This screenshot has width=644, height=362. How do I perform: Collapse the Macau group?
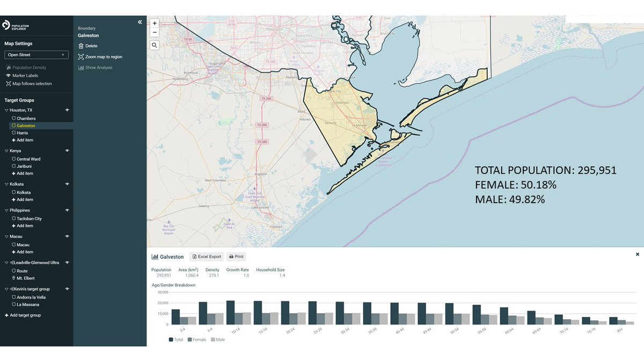[x=6, y=236]
